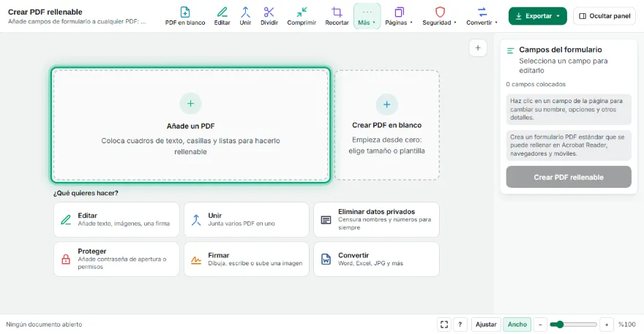The width and height of the screenshot is (644, 334).
Task: Toggle Ocultar panel button
Action: pyautogui.click(x=604, y=16)
